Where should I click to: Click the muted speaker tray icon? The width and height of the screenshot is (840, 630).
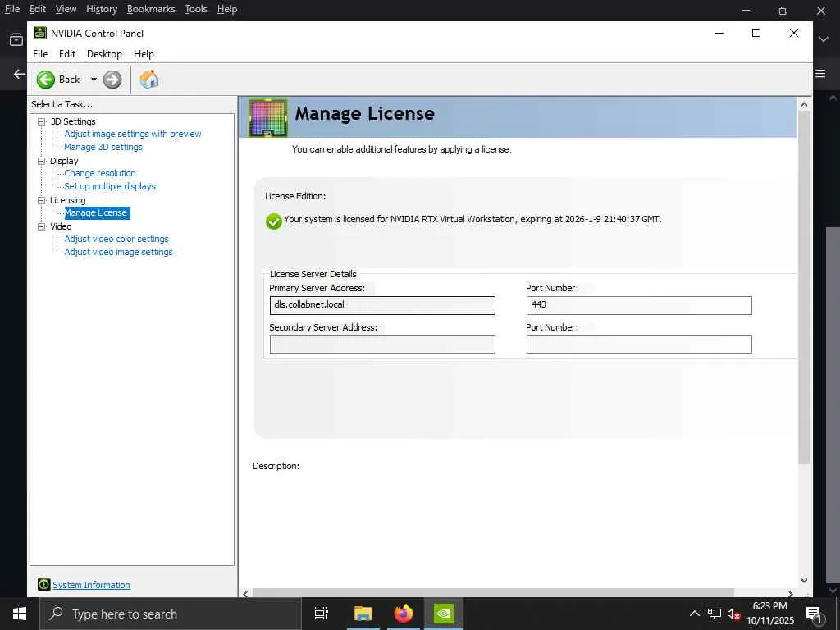point(733,614)
